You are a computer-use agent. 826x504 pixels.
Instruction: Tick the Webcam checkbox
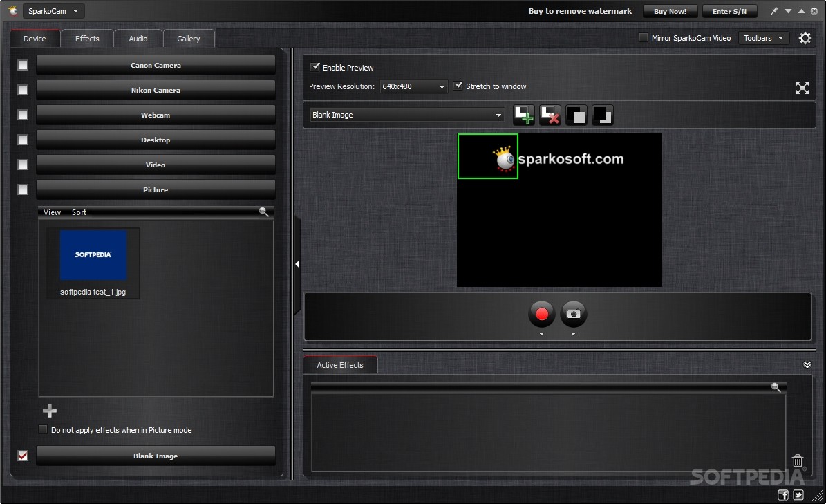[x=23, y=115]
